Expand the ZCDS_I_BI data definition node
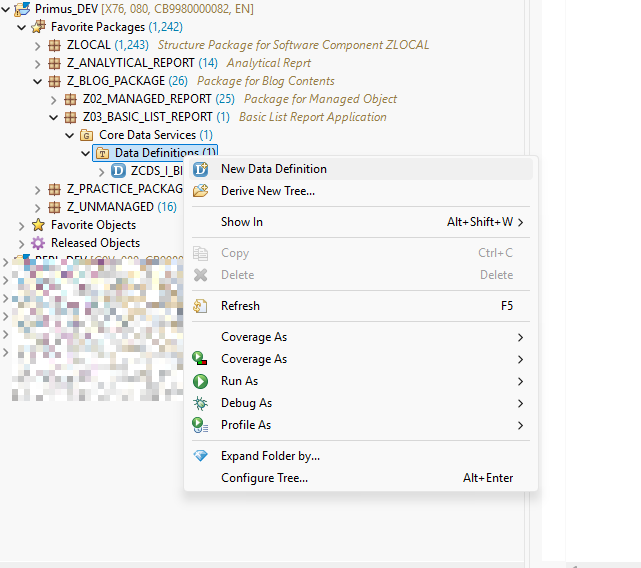The height and width of the screenshot is (568, 641). coord(102,172)
